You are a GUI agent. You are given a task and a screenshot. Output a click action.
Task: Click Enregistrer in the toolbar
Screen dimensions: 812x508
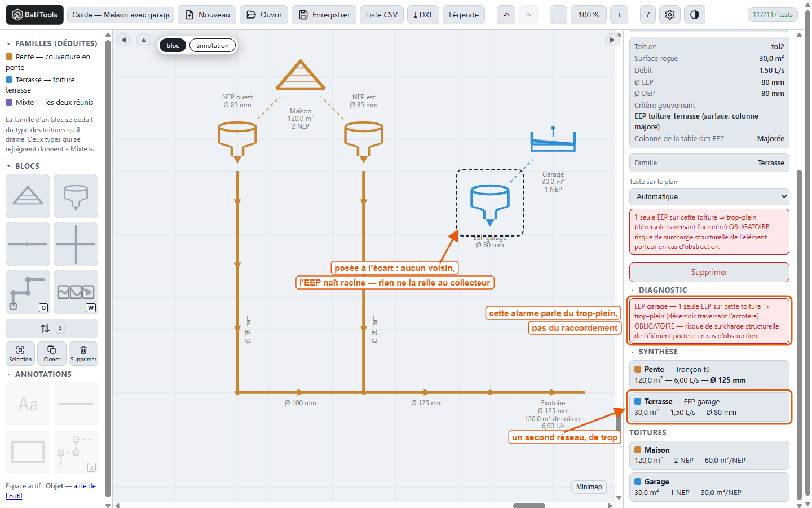pos(324,15)
